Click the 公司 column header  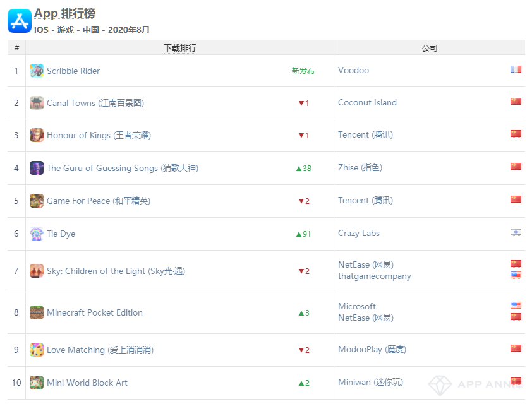click(429, 48)
